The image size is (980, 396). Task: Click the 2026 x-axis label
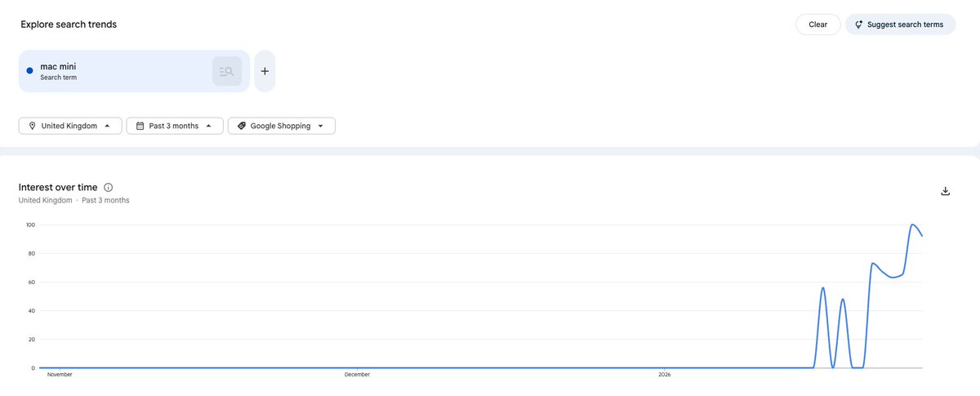pos(665,375)
